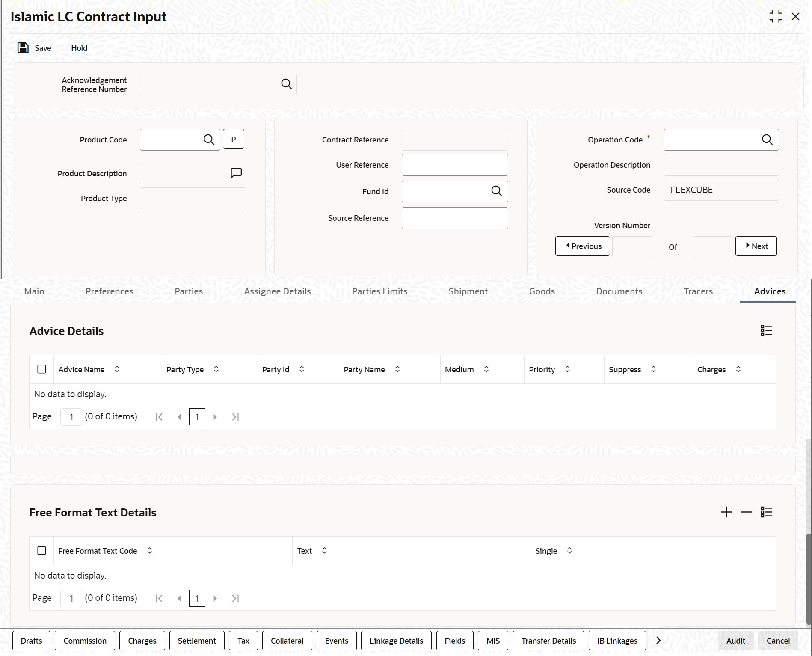Add a row to Free Format Text Details

click(x=726, y=512)
